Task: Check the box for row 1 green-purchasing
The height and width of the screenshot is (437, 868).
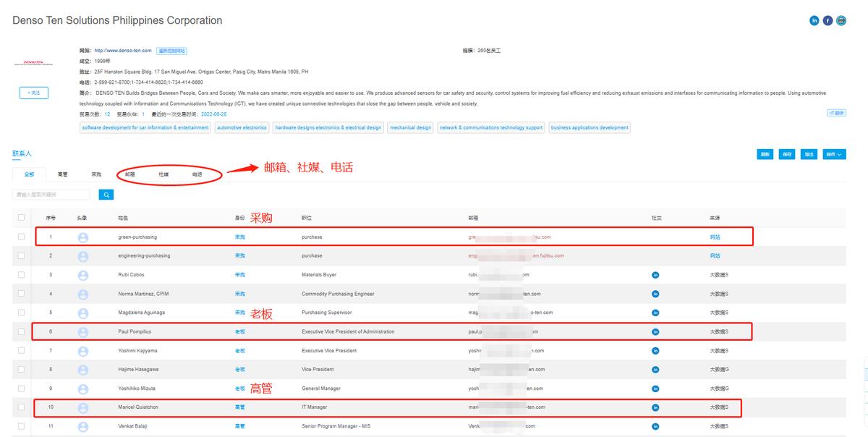Action: [x=21, y=237]
